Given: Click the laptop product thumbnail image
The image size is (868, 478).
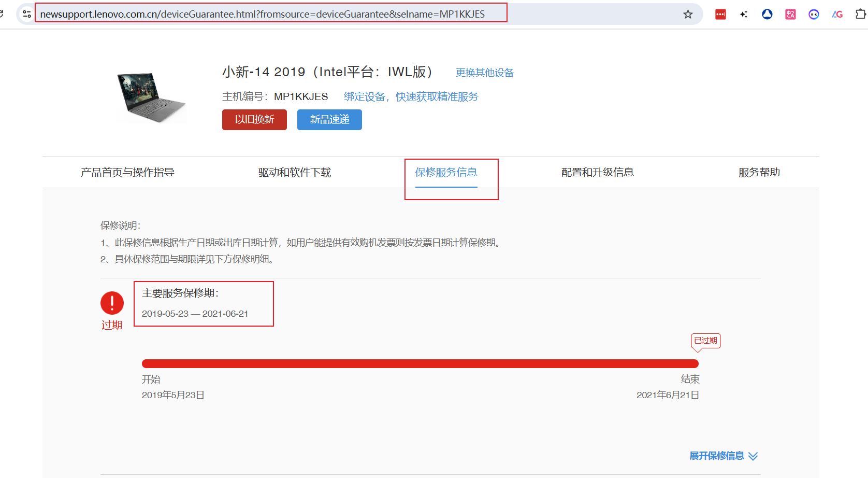Looking at the screenshot, I should pyautogui.click(x=151, y=97).
